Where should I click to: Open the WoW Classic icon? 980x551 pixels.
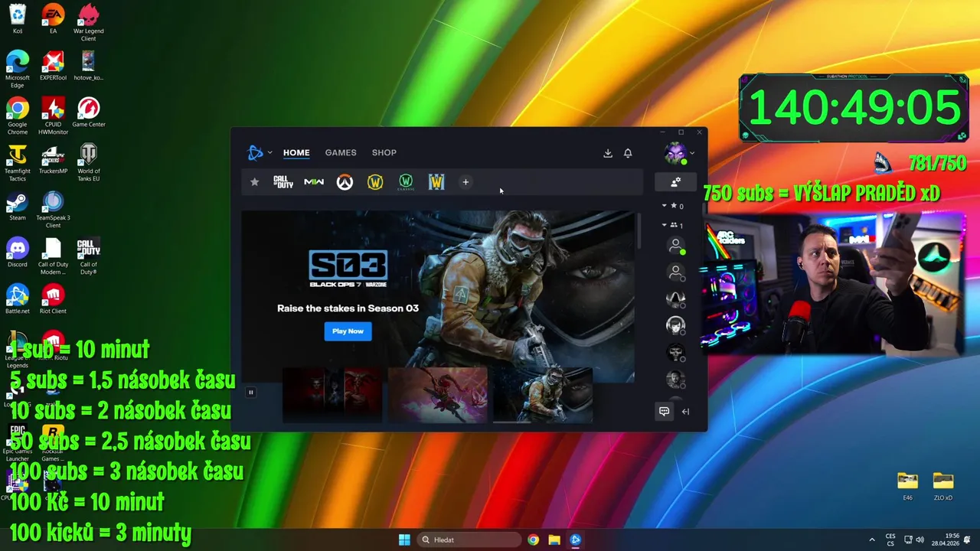coord(406,182)
